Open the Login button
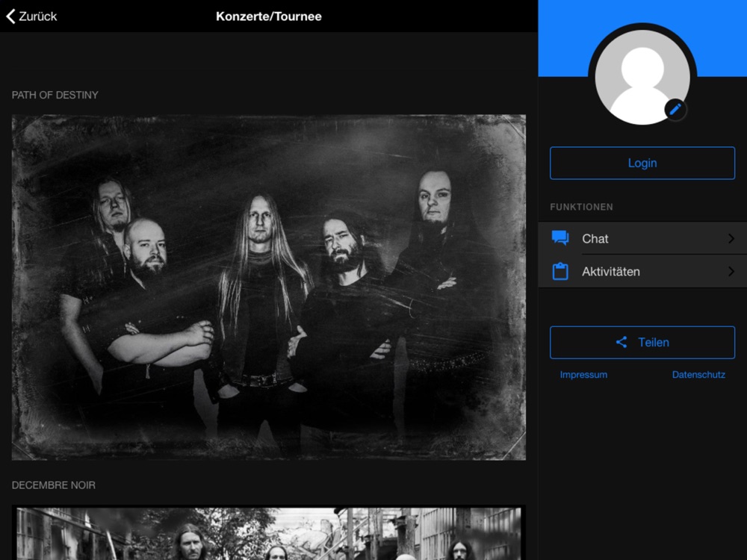The height and width of the screenshot is (560, 747). pyautogui.click(x=642, y=164)
